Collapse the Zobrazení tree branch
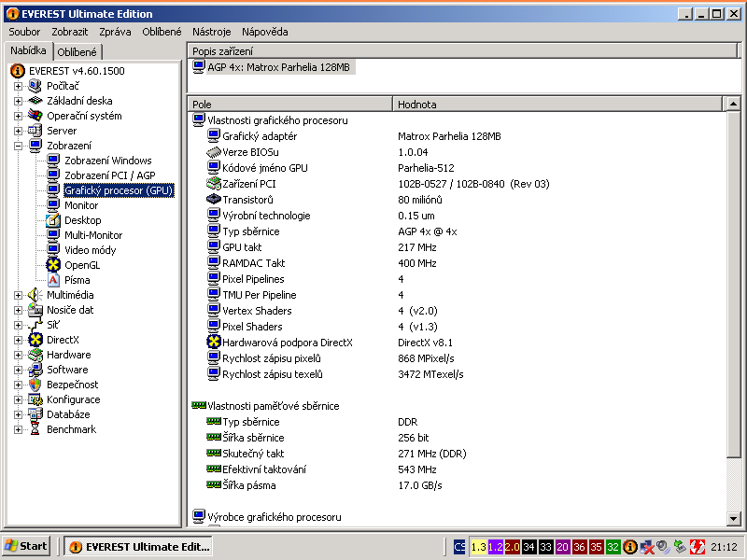The width and height of the screenshot is (747, 560). [18, 146]
